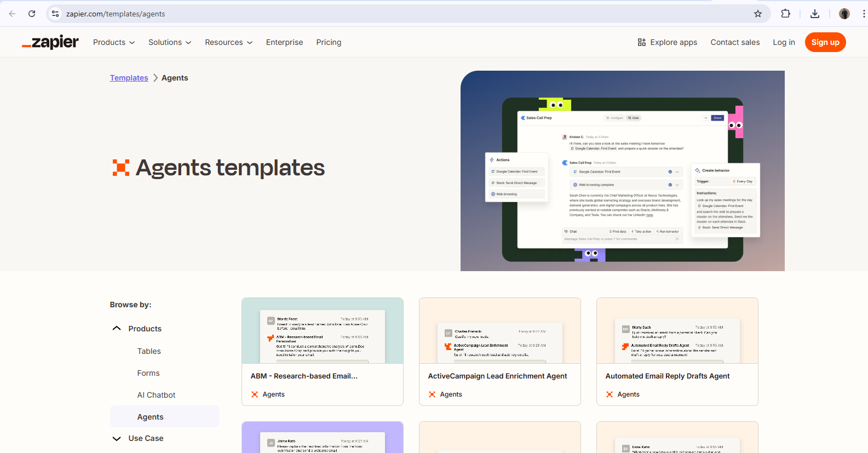Select Tables in the Products filter
Viewport: 868px width, 453px height.
point(149,351)
